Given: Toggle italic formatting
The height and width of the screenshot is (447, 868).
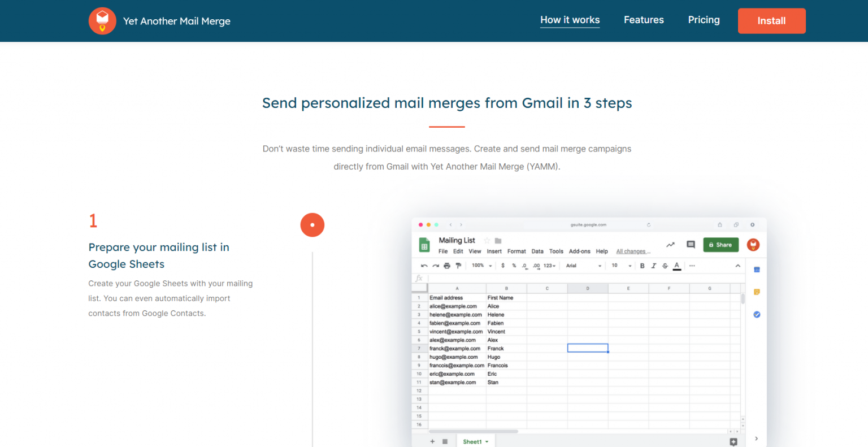Looking at the screenshot, I should pyautogui.click(x=653, y=266).
